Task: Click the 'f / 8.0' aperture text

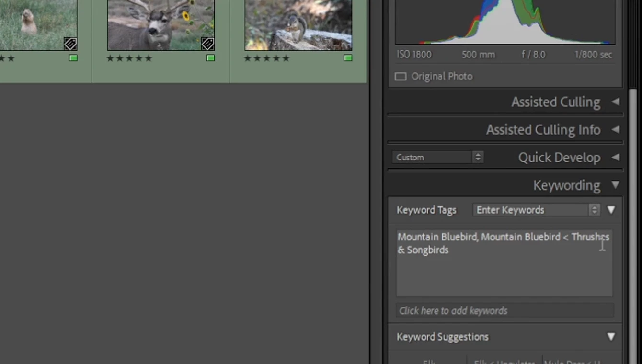Action: [x=534, y=55]
